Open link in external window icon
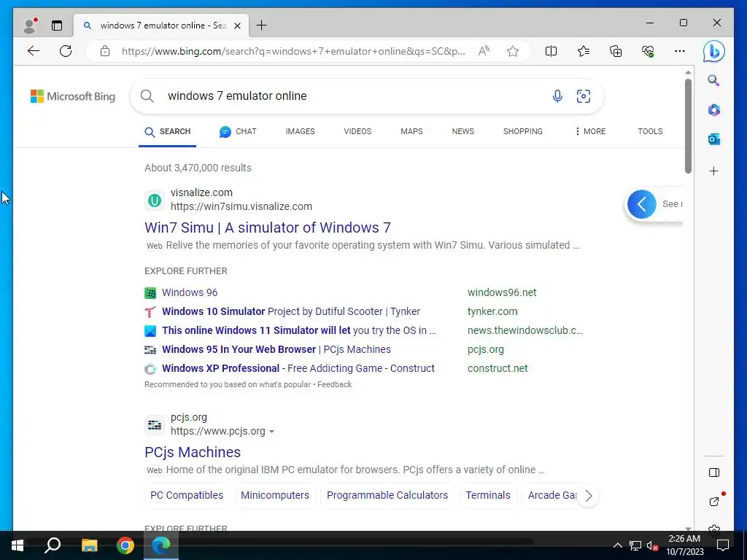This screenshot has height=560, width=747. [713, 501]
